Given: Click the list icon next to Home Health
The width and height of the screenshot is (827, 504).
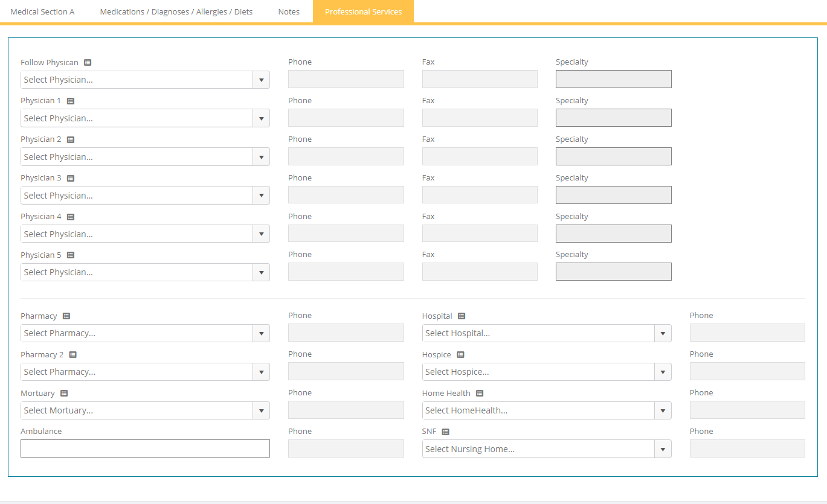Looking at the screenshot, I should point(480,394).
